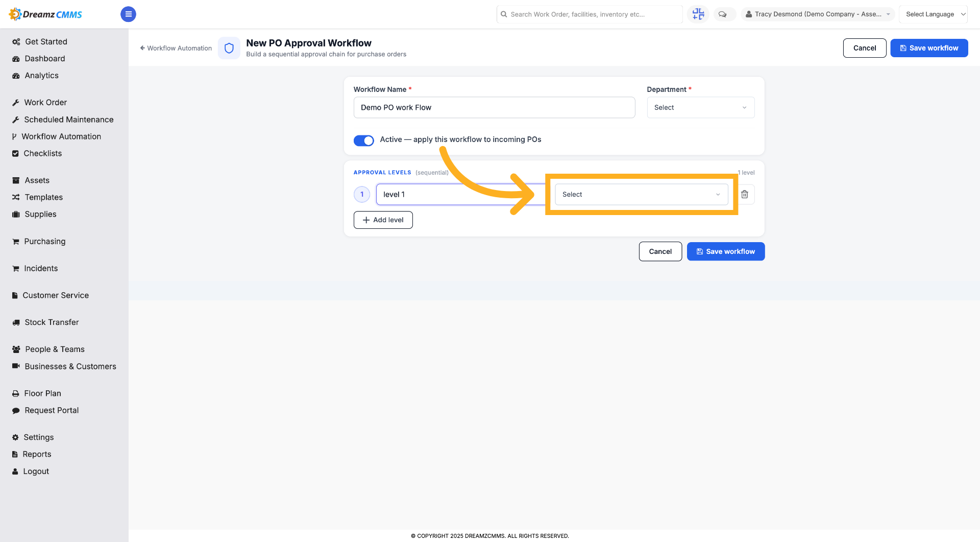Image resolution: width=980 pixels, height=542 pixels.
Task: Click the shield icon beside workflow title
Action: 229,48
